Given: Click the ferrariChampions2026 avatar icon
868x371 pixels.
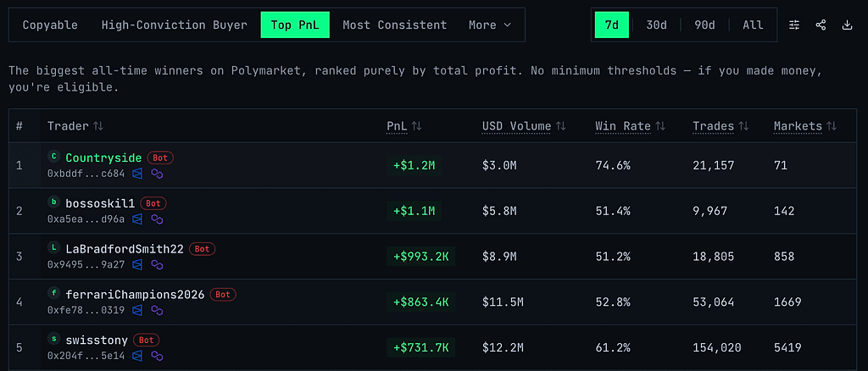Looking at the screenshot, I should coord(53,293).
